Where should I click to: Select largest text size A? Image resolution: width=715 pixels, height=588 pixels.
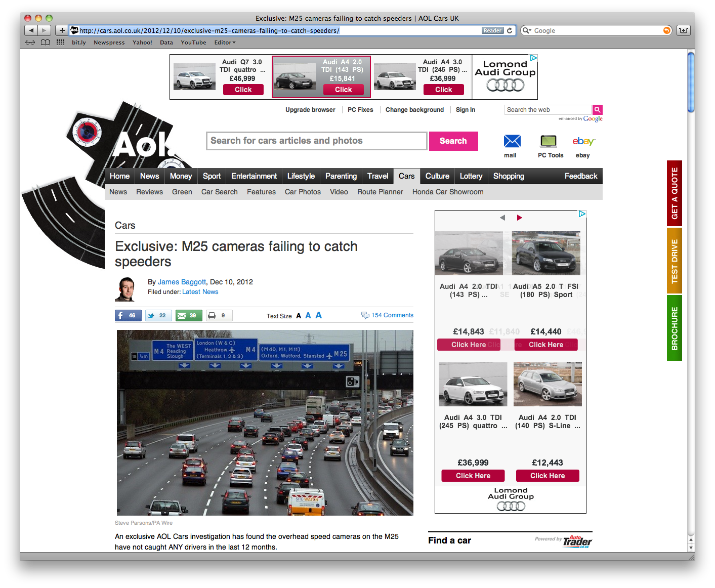[319, 315]
